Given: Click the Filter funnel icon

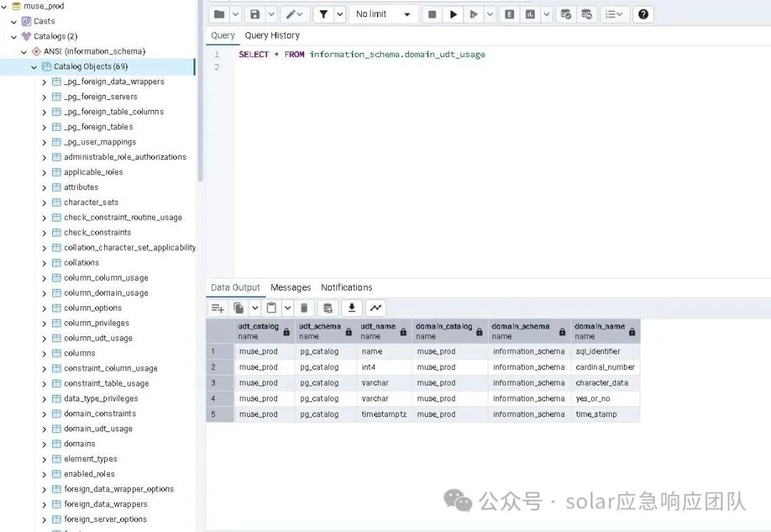Looking at the screenshot, I should click(x=323, y=14).
